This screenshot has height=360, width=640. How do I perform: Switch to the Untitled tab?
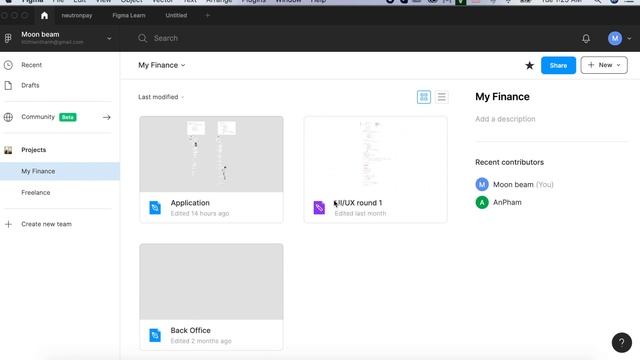(x=176, y=16)
